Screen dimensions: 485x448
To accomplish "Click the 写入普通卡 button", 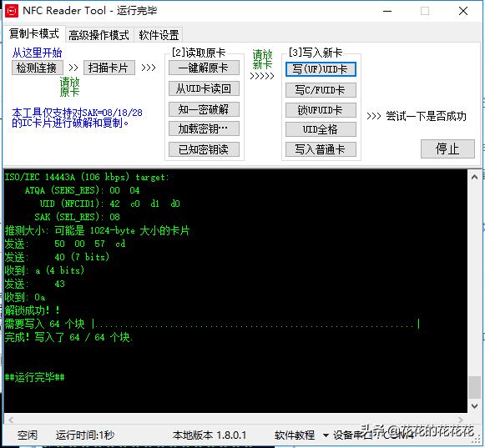I will 321,149.
